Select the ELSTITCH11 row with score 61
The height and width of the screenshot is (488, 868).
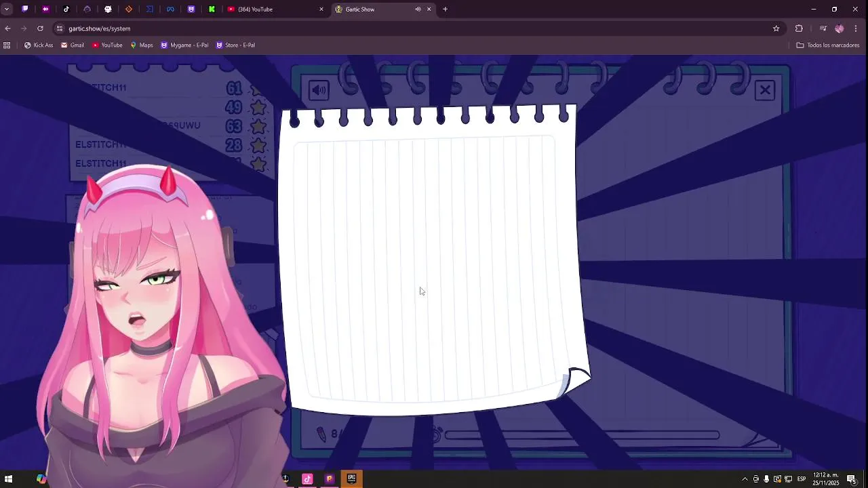[170, 88]
